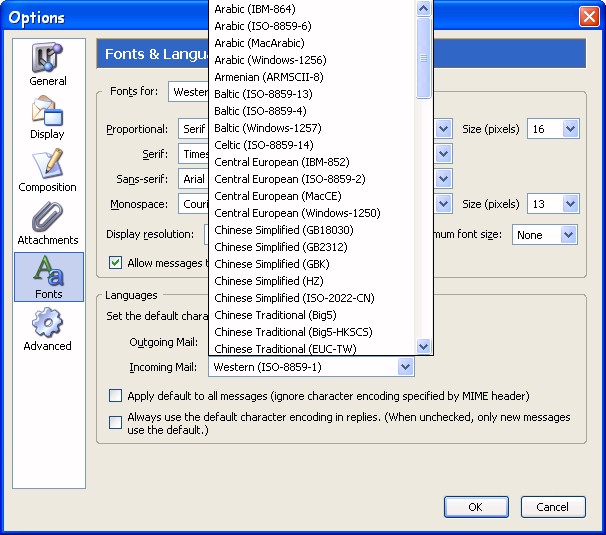Confirm options with the OK button
Image resolution: width=606 pixels, height=535 pixels.
click(x=476, y=507)
